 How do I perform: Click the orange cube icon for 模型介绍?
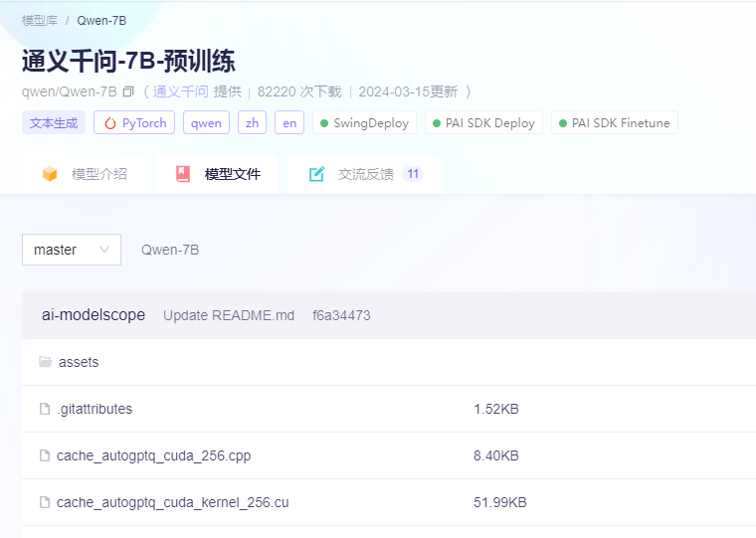[50, 174]
